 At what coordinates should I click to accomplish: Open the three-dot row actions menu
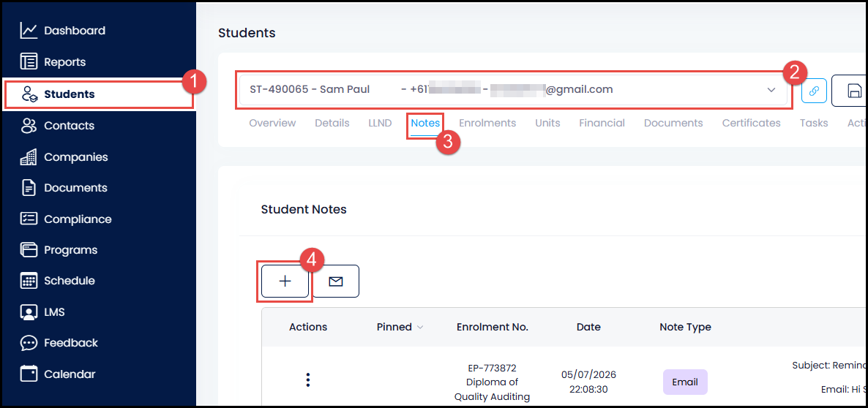[x=308, y=379]
